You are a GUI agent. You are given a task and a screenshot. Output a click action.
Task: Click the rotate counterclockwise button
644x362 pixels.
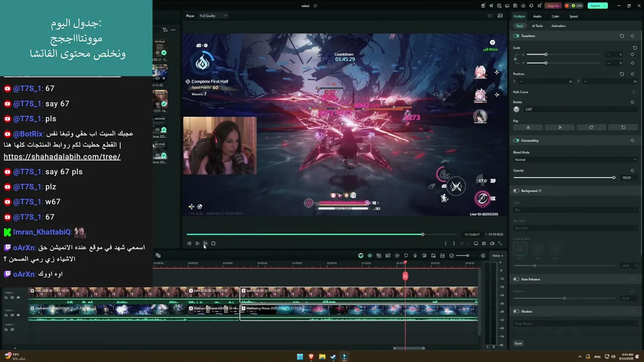coord(623,127)
